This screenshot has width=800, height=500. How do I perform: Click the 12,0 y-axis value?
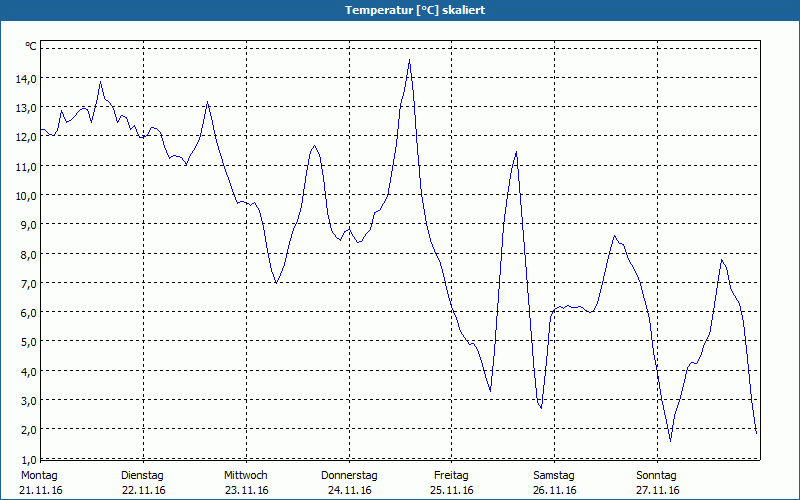click(26, 137)
